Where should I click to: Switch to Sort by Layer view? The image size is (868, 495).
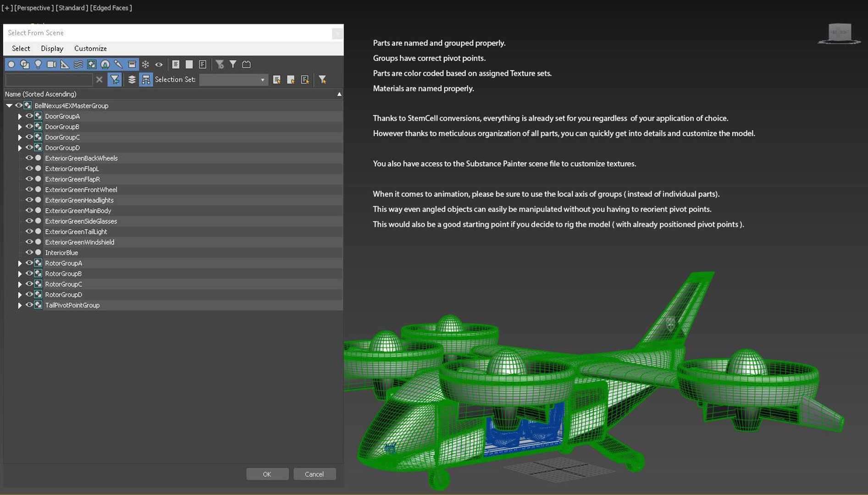132,80
